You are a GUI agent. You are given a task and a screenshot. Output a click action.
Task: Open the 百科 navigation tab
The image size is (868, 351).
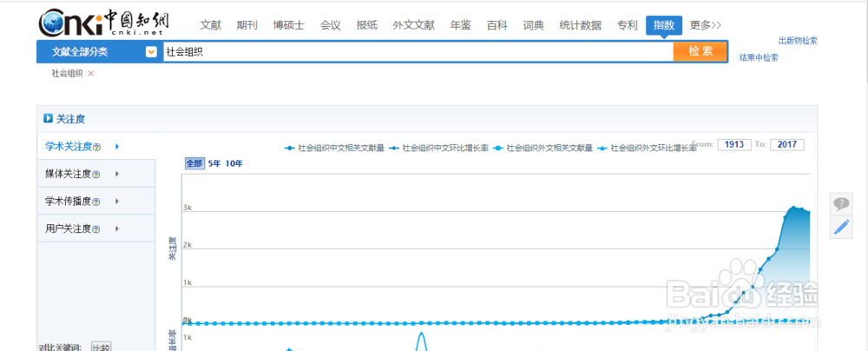(497, 25)
